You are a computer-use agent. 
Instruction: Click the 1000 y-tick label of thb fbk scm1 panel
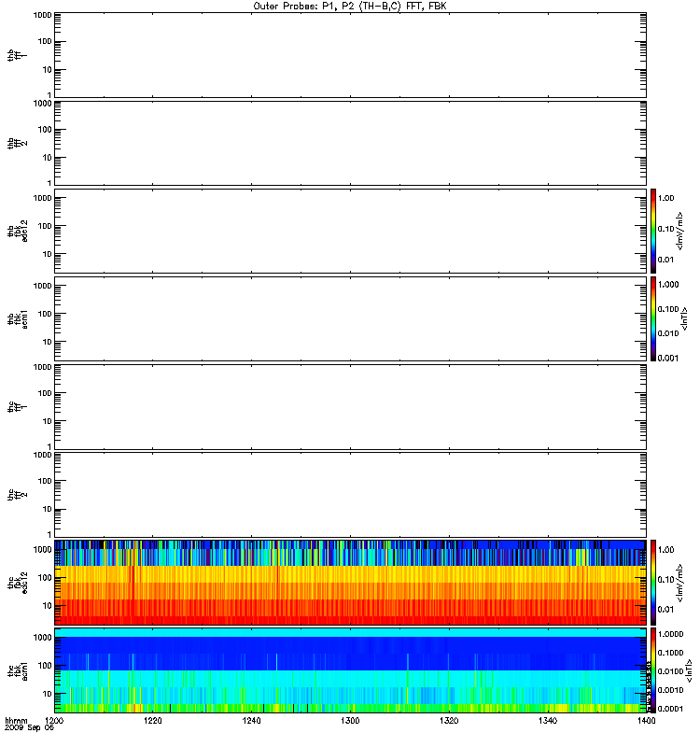[x=42, y=286]
